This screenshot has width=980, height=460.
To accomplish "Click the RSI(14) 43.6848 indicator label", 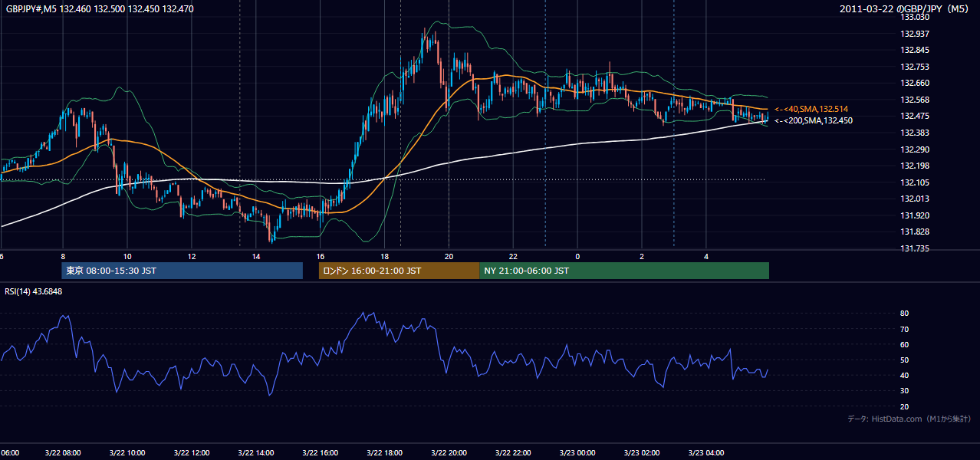I will click(x=34, y=291).
